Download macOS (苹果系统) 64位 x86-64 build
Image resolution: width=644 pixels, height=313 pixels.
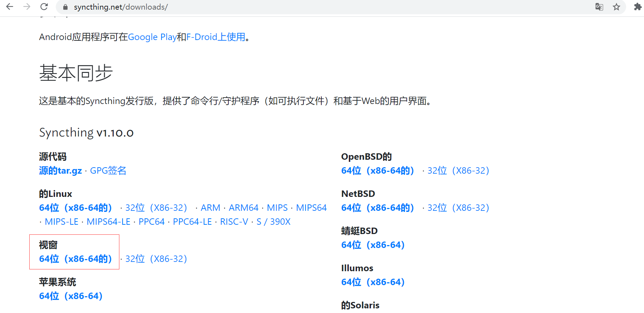pos(71,296)
